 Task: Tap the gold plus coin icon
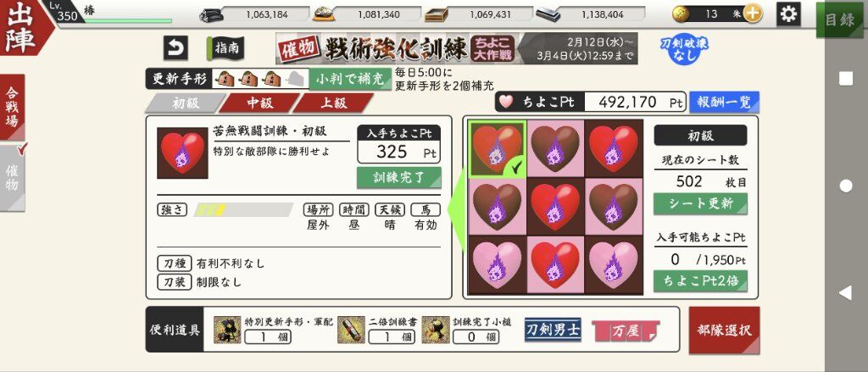pyautogui.click(x=752, y=14)
